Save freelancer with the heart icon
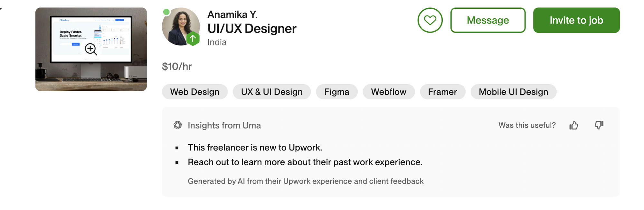Viewport: 644px width, 210px height. tap(430, 20)
